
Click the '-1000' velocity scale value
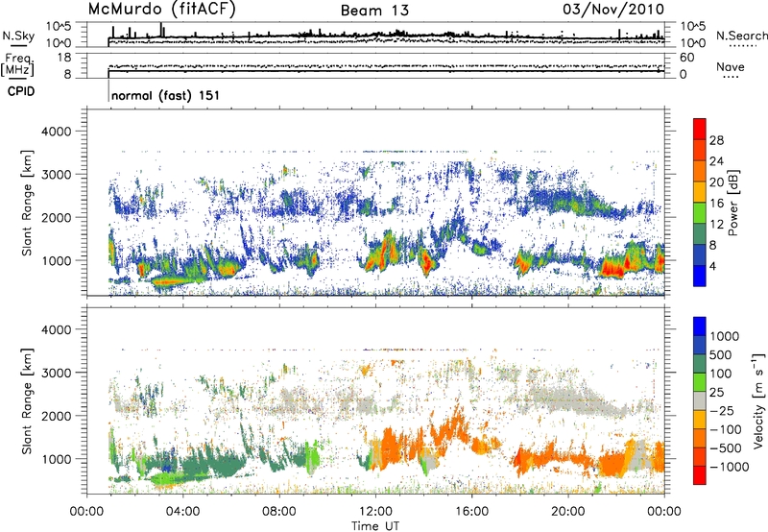(730, 467)
